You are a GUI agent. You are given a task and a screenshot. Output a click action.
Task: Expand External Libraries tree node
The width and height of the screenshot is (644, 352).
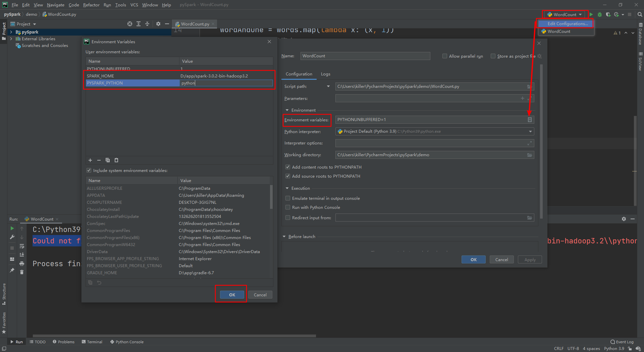click(x=11, y=39)
